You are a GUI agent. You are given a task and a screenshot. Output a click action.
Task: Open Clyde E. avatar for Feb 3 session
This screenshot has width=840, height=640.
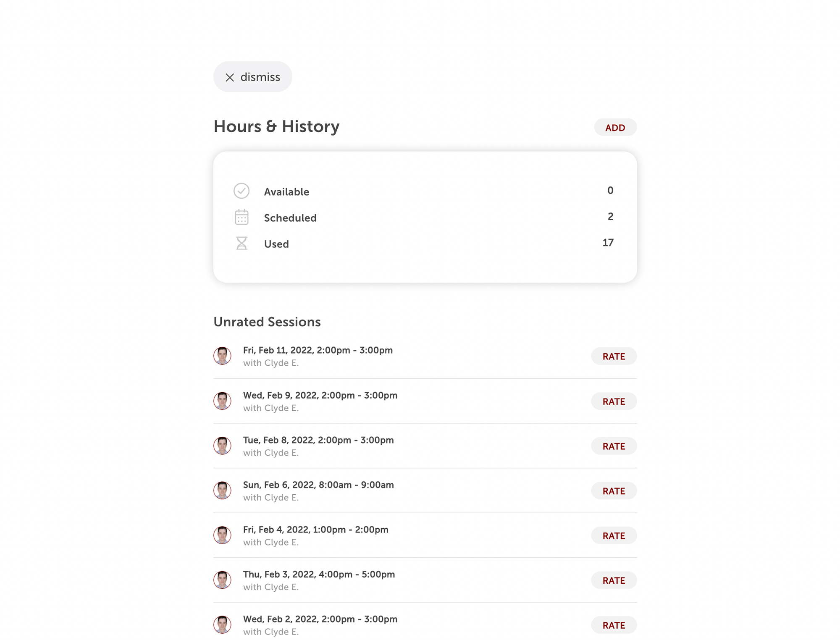point(222,580)
